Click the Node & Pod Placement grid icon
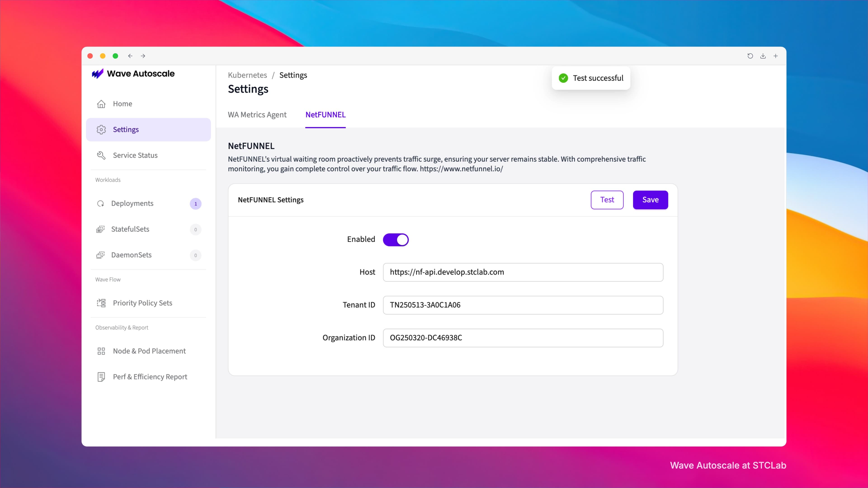The height and width of the screenshot is (488, 868). 101,351
